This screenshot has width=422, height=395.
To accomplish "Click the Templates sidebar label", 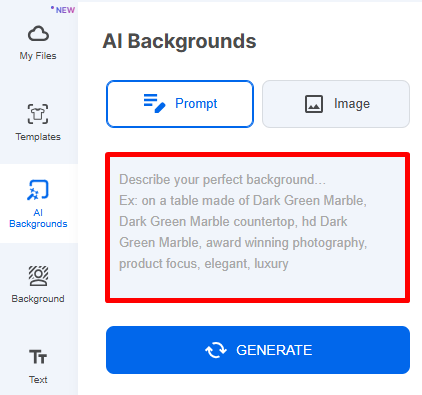I will click(x=38, y=137).
